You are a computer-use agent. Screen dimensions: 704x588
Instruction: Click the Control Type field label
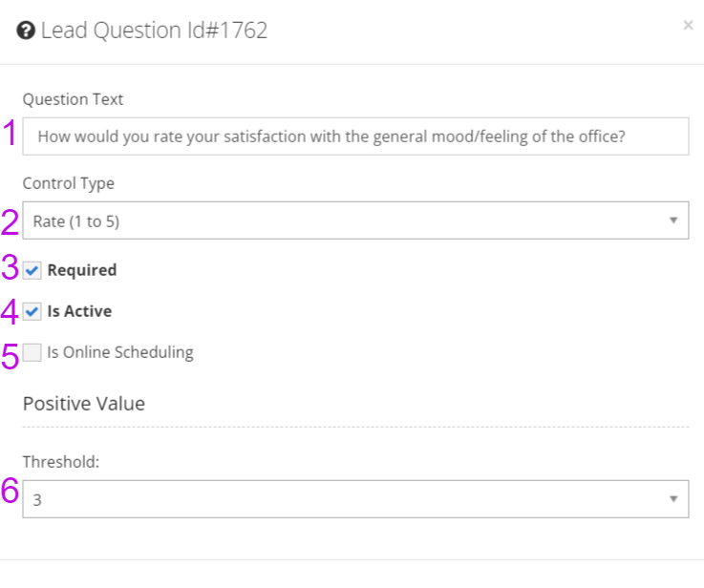[x=69, y=183]
